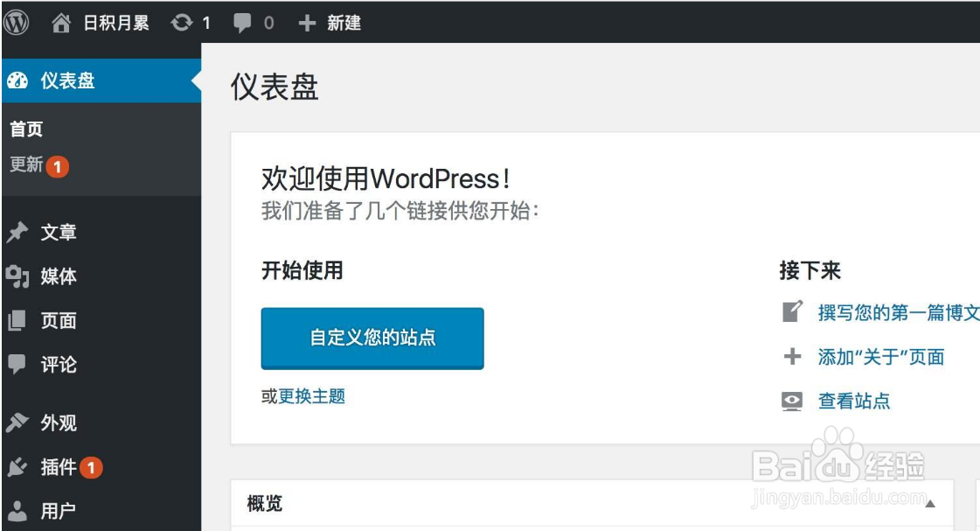980x531 pixels.
Task: Open 查看站点 link
Action: coord(854,401)
